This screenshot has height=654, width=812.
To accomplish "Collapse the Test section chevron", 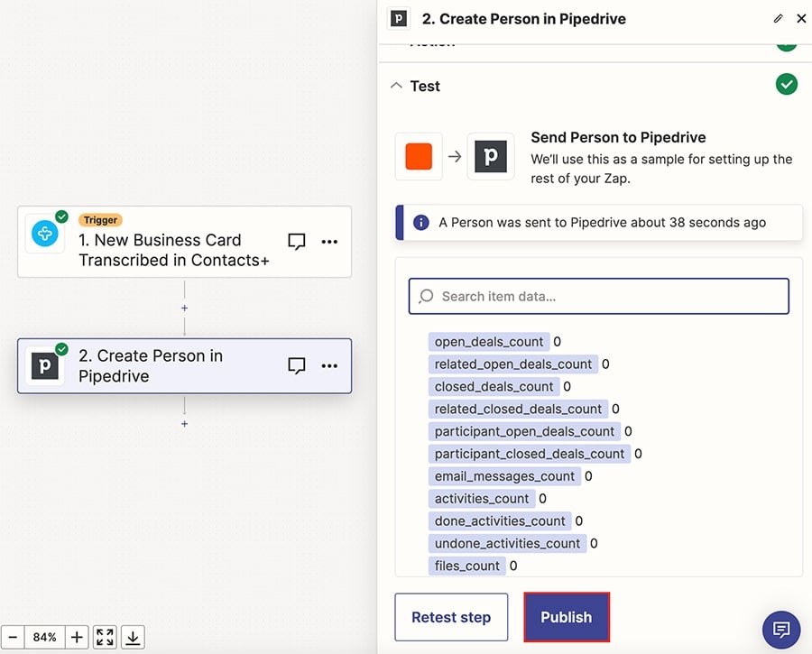I will coord(397,86).
